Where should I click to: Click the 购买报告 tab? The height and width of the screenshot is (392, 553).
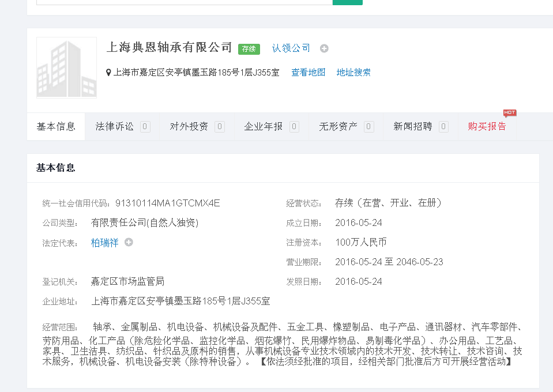coord(487,126)
